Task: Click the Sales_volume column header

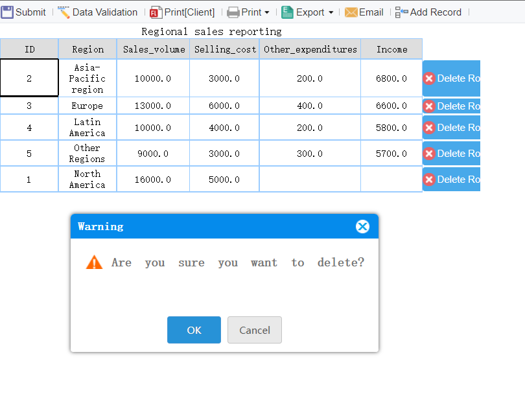Action: pyautogui.click(x=152, y=49)
